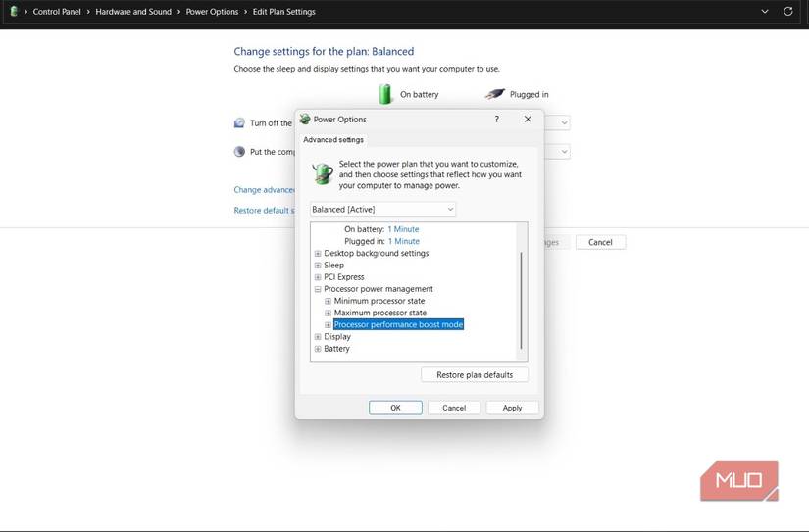
Task: Open the Balanced [Active] plan dropdown
Action: click(382, 210)
